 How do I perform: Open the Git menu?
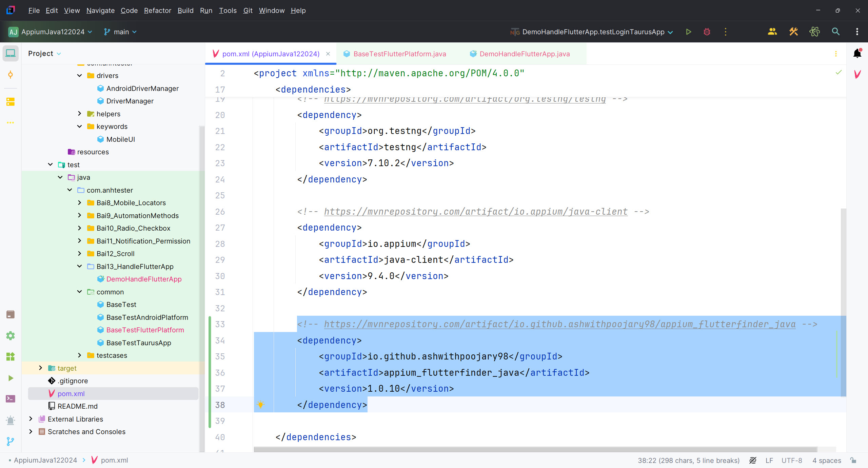[248, 11]
